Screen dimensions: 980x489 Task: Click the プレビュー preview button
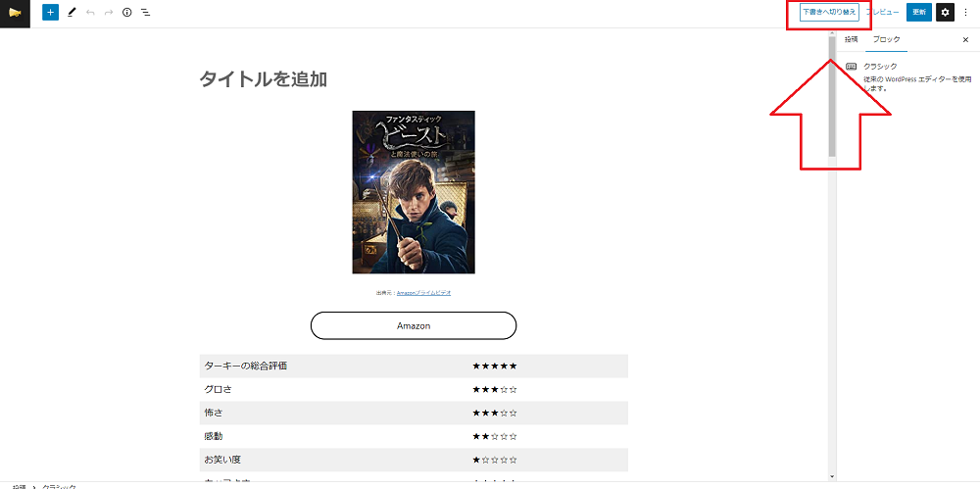pos(883,12)
